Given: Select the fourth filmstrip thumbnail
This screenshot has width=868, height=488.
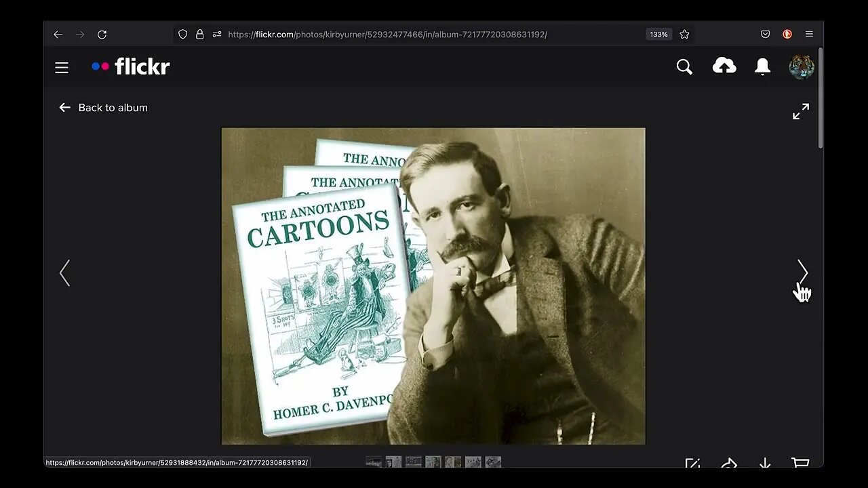Looking at the screenshot, I should 433,462.
